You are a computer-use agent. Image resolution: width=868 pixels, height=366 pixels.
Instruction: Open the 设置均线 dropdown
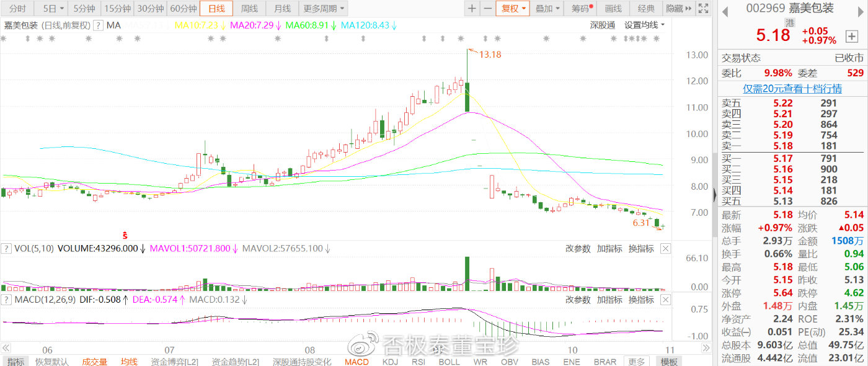[x=644, y=25]
